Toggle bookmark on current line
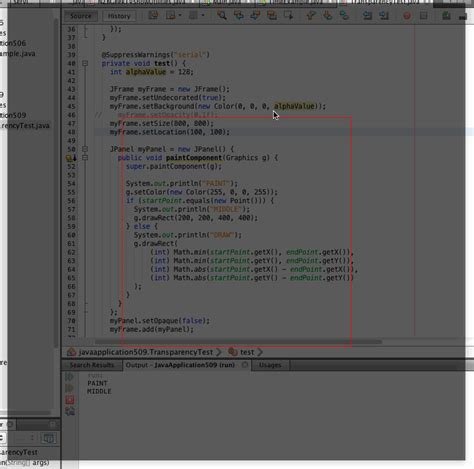The height and width of the screenshot is (469, 474). (x=344, y=15)
